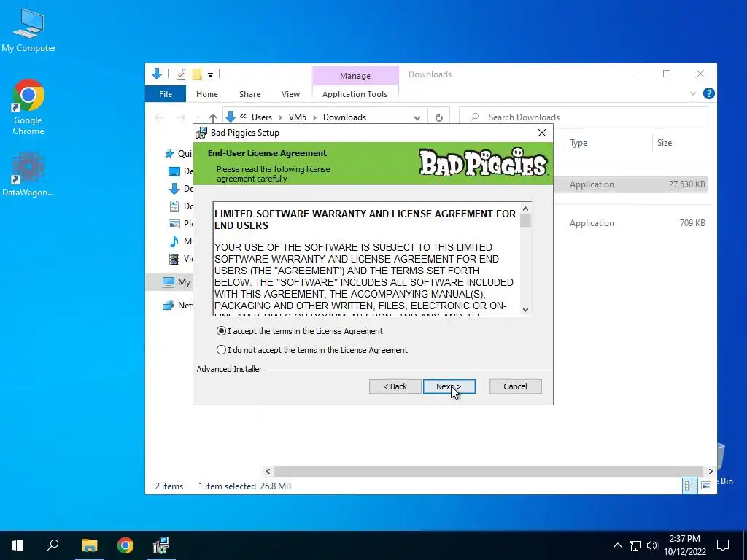Switch to details view layout icon
Screen dimensions: 747x560
690,486
